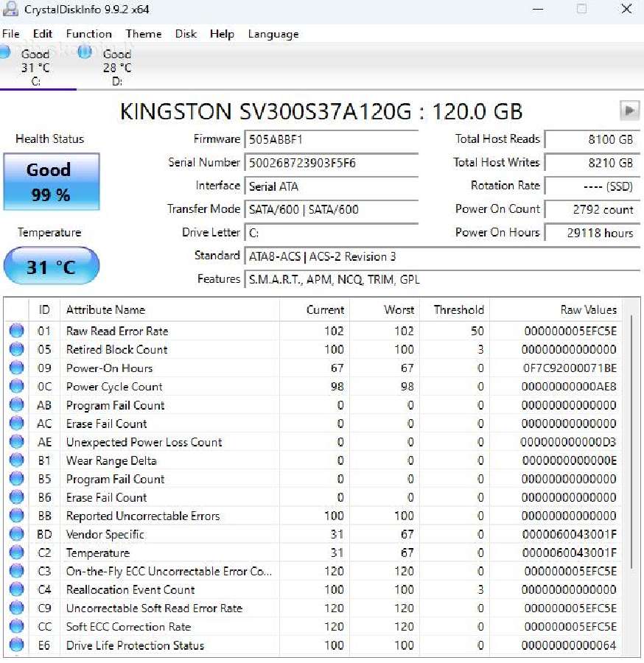Click the Rotation Rate value
This screenshot has height=663, width=644.
click(592, 186)
